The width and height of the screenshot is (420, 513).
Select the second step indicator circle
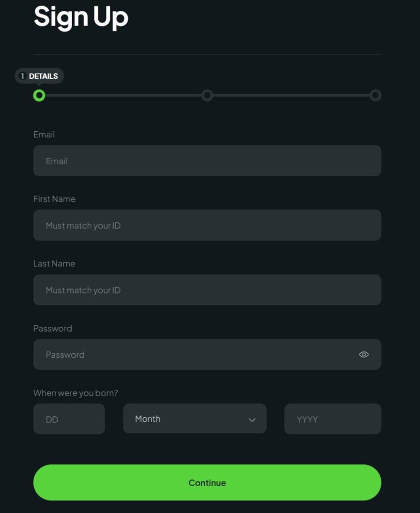(x=208, y=95)
